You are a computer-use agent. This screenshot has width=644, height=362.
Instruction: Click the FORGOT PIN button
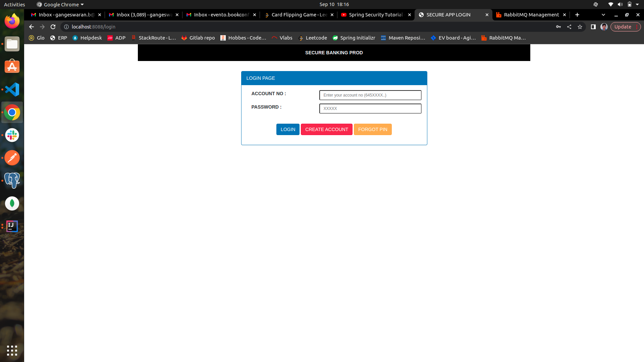point(373,129)
